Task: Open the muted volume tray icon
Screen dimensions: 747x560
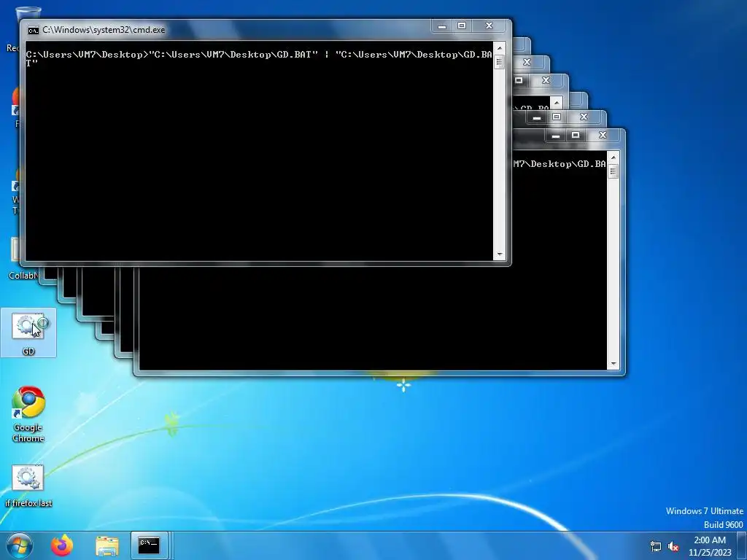Action: tap(673, 547)
